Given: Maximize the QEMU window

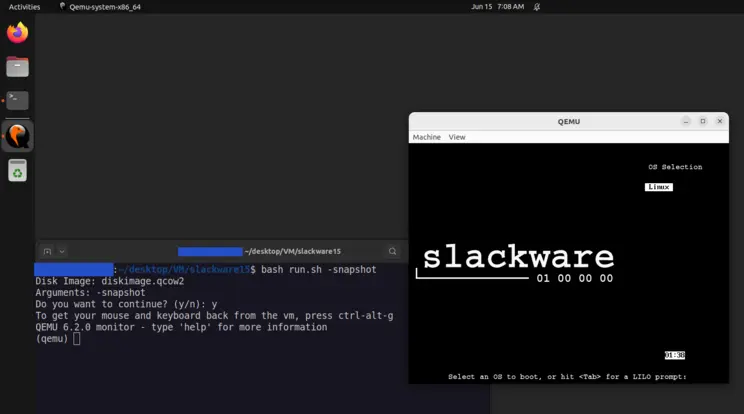Looking at the screenshot, I should click(x=703, y=121).
